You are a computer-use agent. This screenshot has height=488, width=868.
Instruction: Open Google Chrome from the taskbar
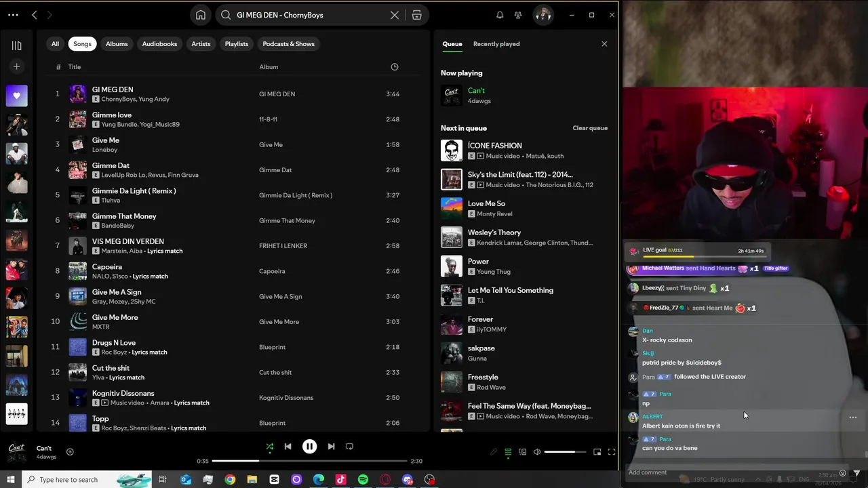(230, 480)
